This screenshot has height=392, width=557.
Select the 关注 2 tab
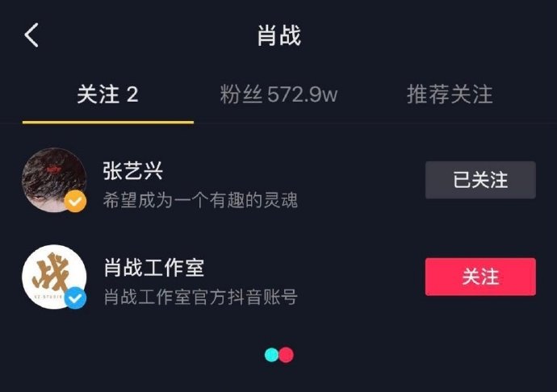(x=107, y=94)
